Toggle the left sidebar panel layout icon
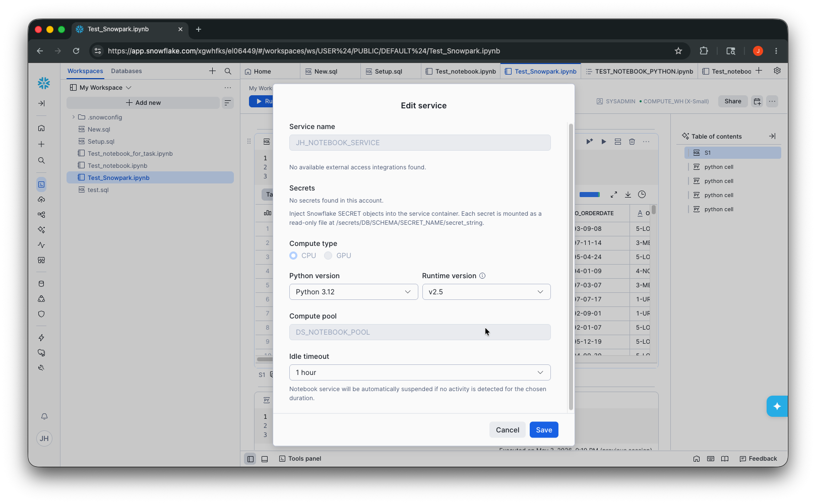The image size is (816, 504). point(250,459)
